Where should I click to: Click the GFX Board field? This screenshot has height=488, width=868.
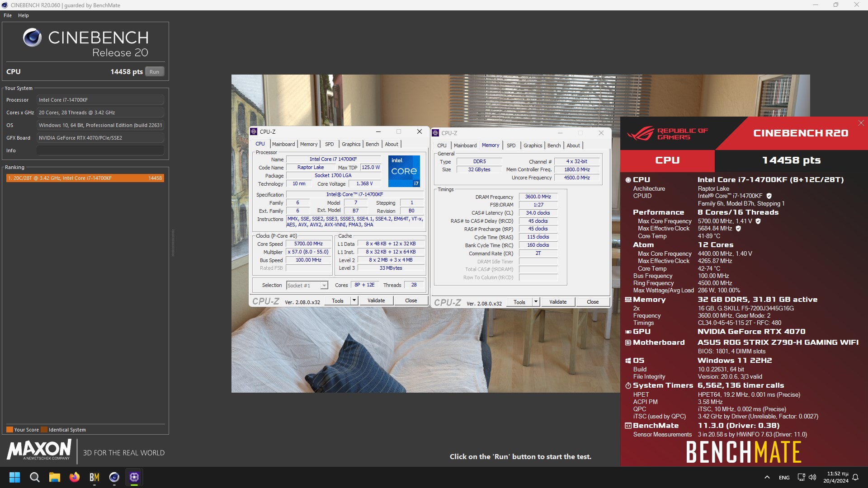tap(100, 138)
